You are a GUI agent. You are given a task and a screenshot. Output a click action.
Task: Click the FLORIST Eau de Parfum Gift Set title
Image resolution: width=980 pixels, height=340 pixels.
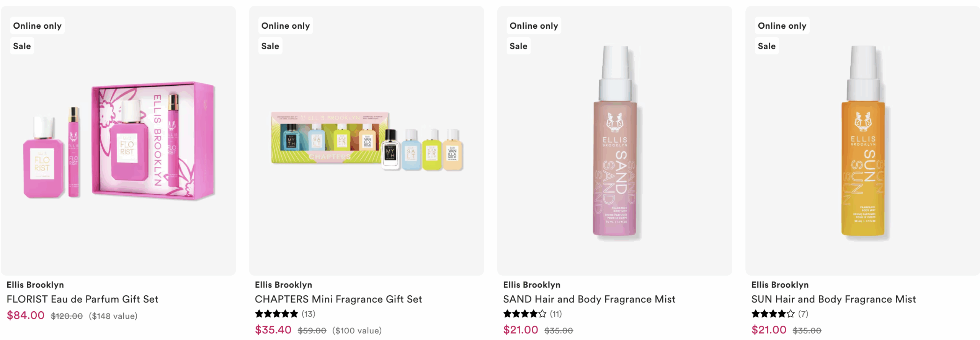pos(82,299)
